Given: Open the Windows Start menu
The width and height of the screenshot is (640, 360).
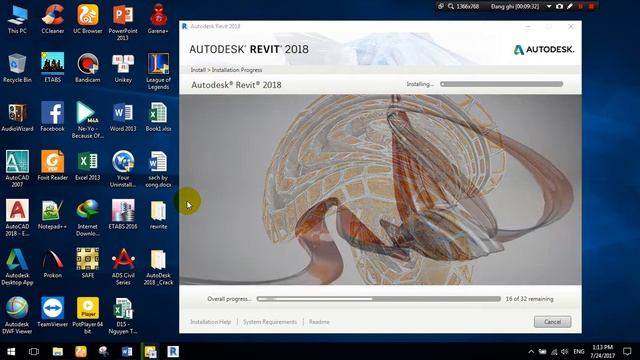Looking at the screenshot, I should coord(11,351).
